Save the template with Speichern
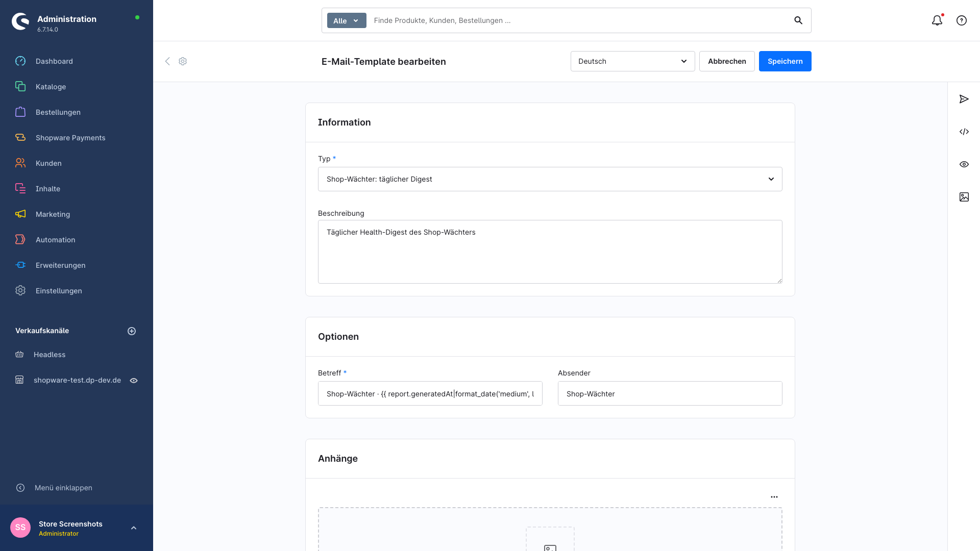This screenshot has height=551, width=980. coord(785,61)
